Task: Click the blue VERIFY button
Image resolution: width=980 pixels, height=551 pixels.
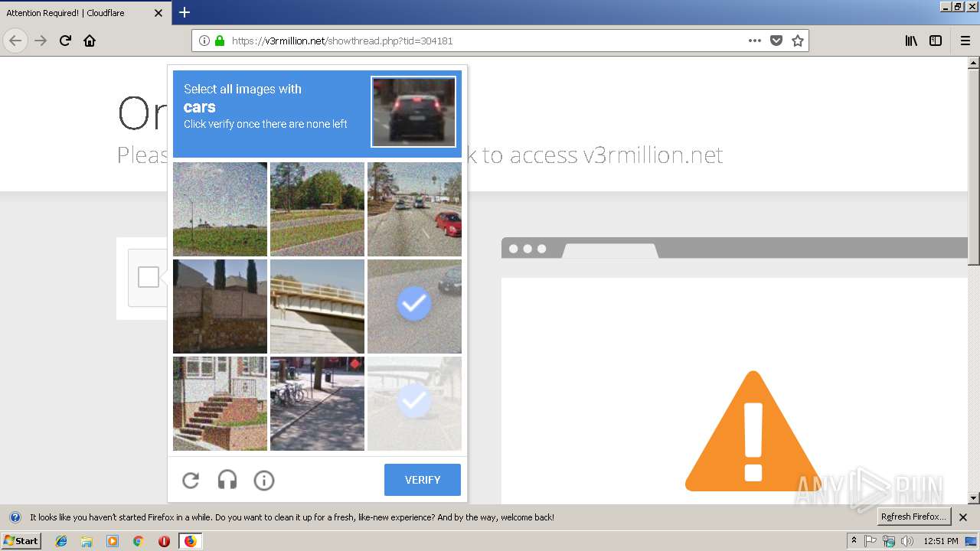Action: (423, 480)
